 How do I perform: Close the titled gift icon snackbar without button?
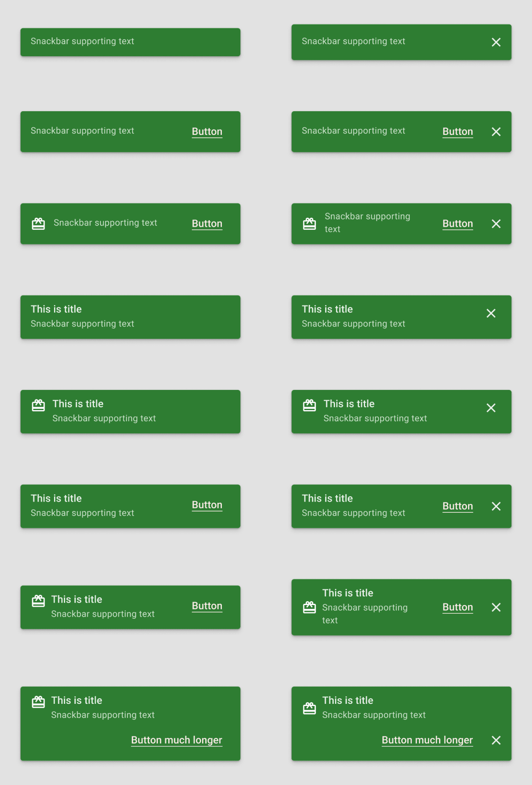[x=491, y=408]
